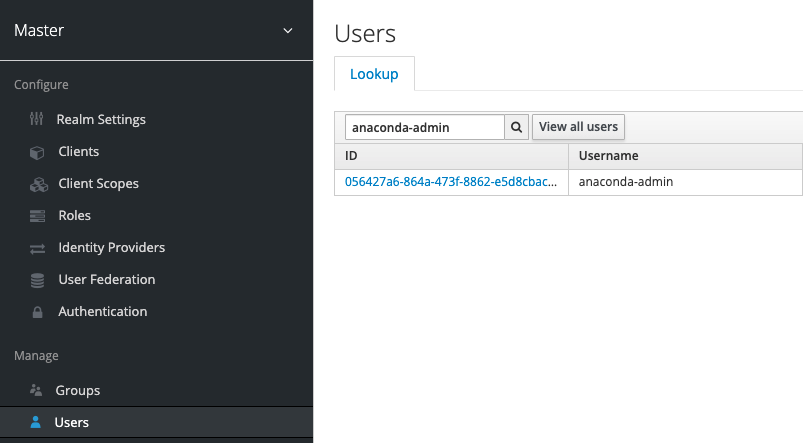
Task: Click the Clients cube icon
Action: click(37, 152)
